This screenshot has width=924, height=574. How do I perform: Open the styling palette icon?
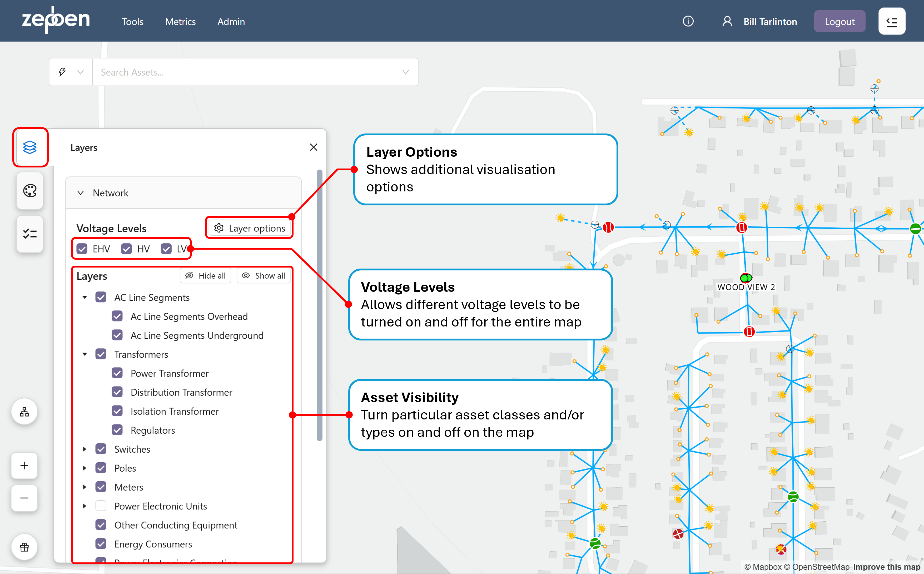coord(30,191)
